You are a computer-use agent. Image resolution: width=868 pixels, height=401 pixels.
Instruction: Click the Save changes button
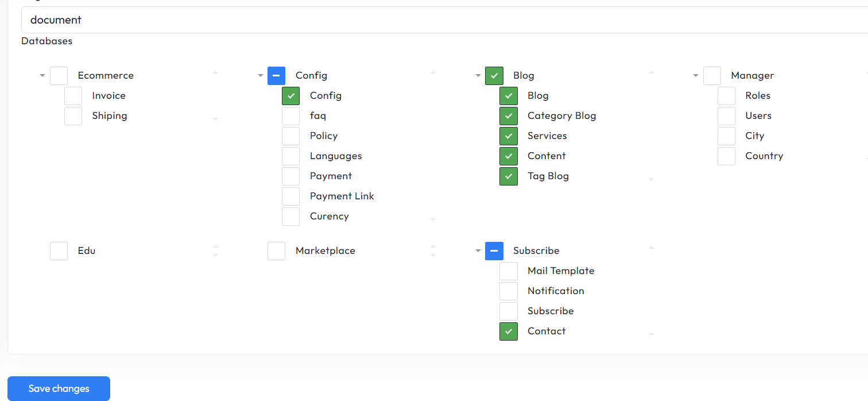59,388
